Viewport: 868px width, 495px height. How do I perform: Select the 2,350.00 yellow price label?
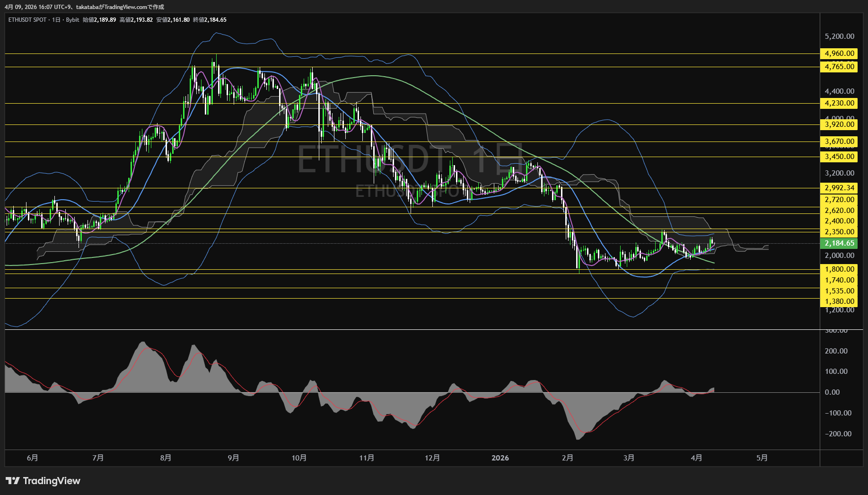pyautogui.click(x=839, y=232)
